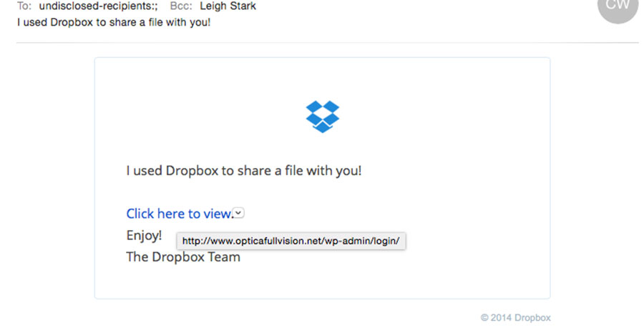Click the blue Dropbox logo icon
This screenshot has width=644, height=333.
pyautogui.click(x=323, y=116)
